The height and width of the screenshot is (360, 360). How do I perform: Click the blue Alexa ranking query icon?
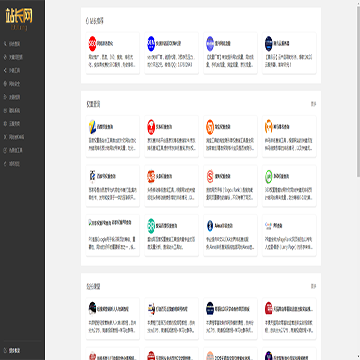coord(210,226)
